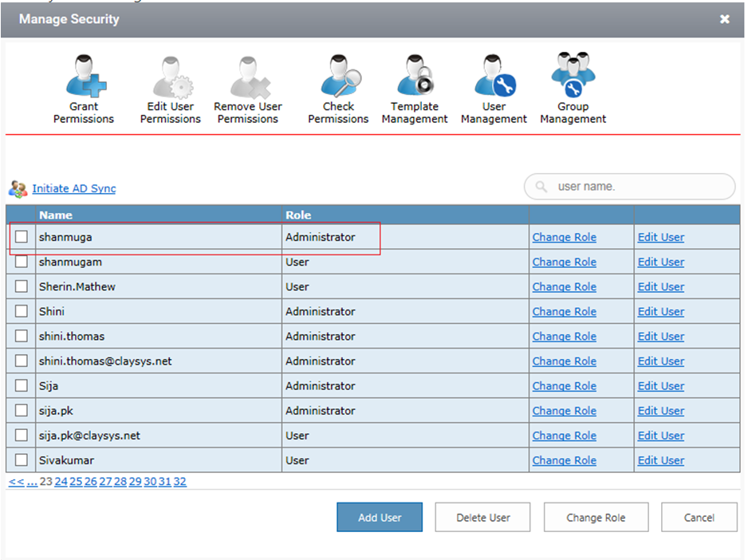The height and width of the screenshot is (560, 748).
Task: Click the Cancel button
Action: (699, 517)
